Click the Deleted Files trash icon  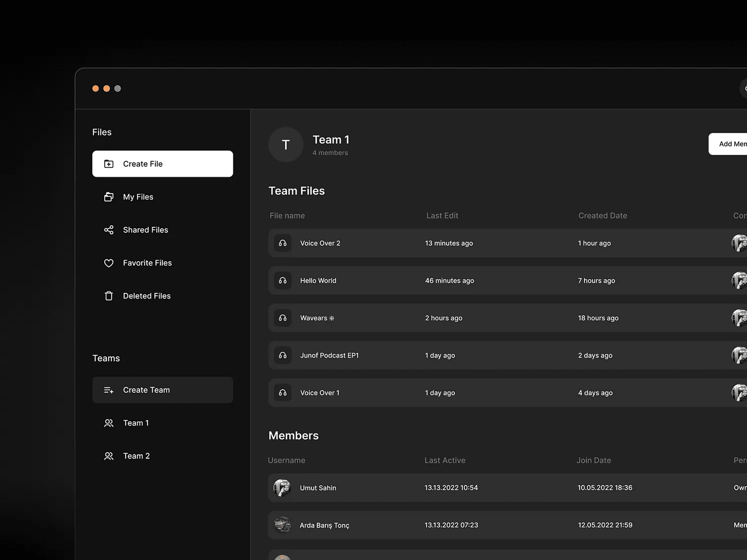click(x=109, y=296)
